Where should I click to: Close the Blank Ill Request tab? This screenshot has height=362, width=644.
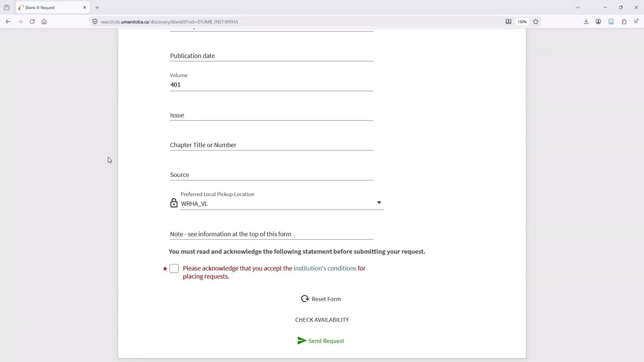click(85, 8)
